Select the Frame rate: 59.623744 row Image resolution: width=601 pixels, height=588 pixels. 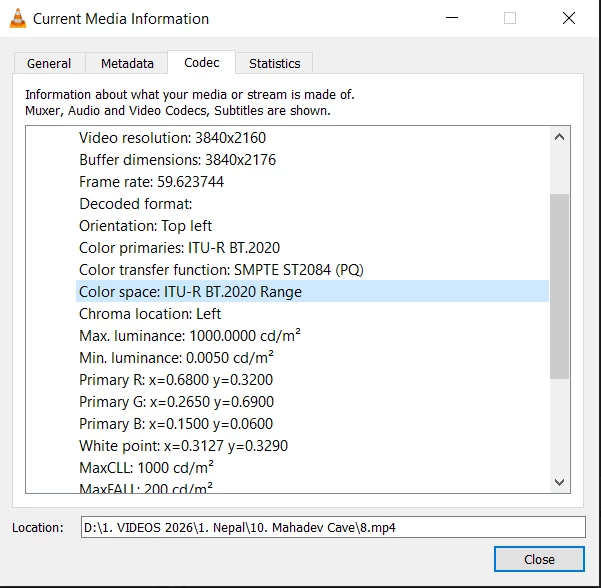(312, 182)
